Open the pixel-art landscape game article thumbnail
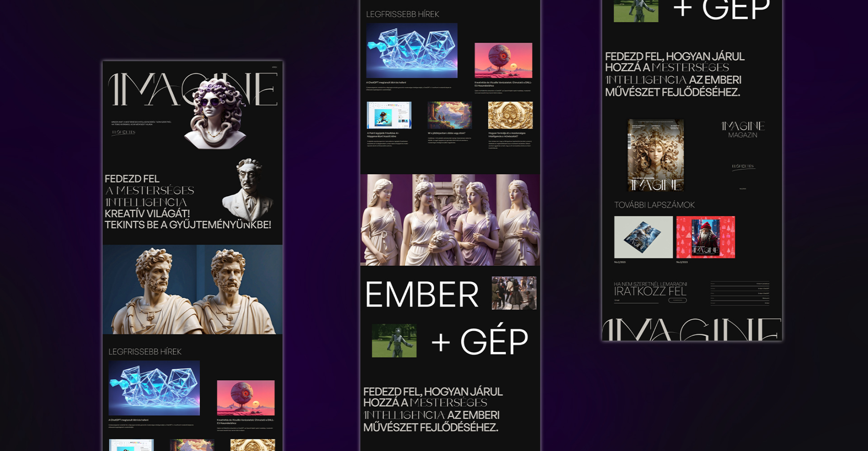868x451 pixels. [x=449, y=115]
